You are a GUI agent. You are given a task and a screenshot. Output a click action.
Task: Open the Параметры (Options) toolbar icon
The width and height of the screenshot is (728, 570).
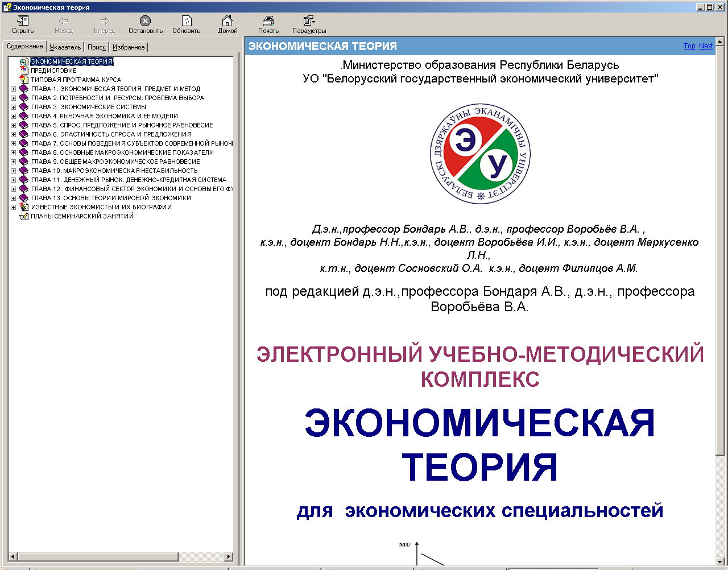[x=309, y=21]
